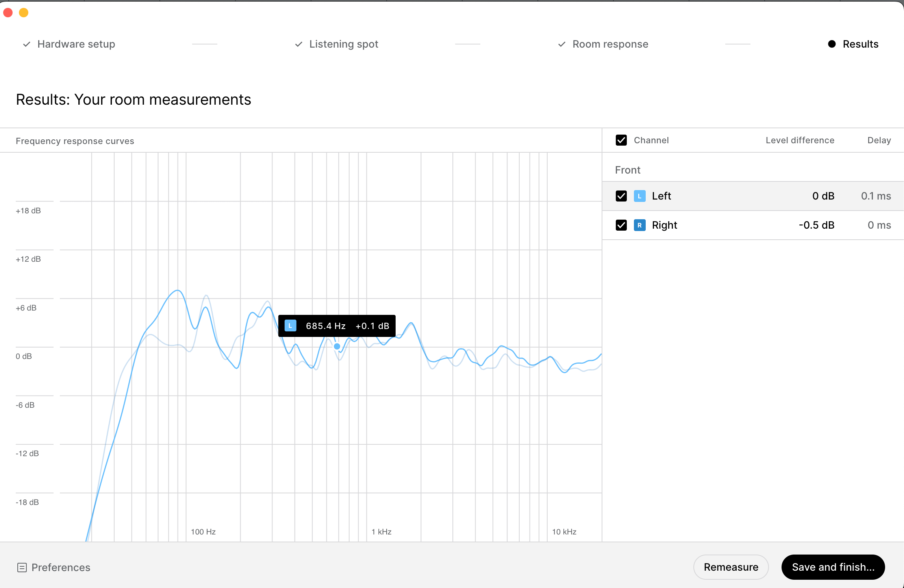The height and width of the screenshot is (588, 904).
Task: Select the Room response step icon
Action: [x=562, y=44]
